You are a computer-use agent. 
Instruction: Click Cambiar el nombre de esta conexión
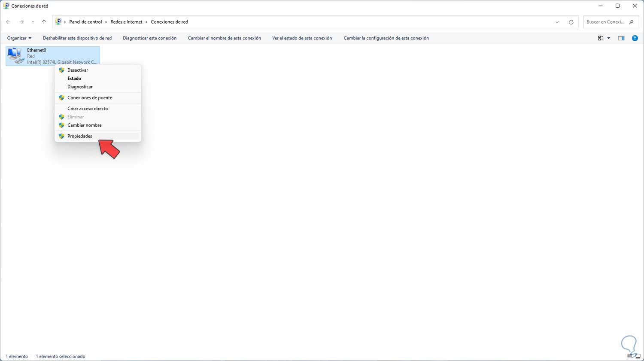[x=225, y=38]
